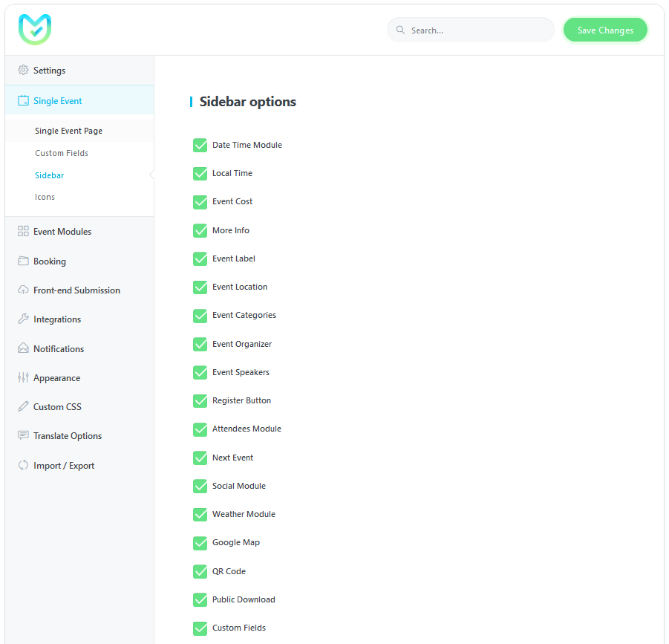Disable the Event Speakers checkbox
Image resolution: width=669 pixels, height=644 pixels.
[200, 373]
